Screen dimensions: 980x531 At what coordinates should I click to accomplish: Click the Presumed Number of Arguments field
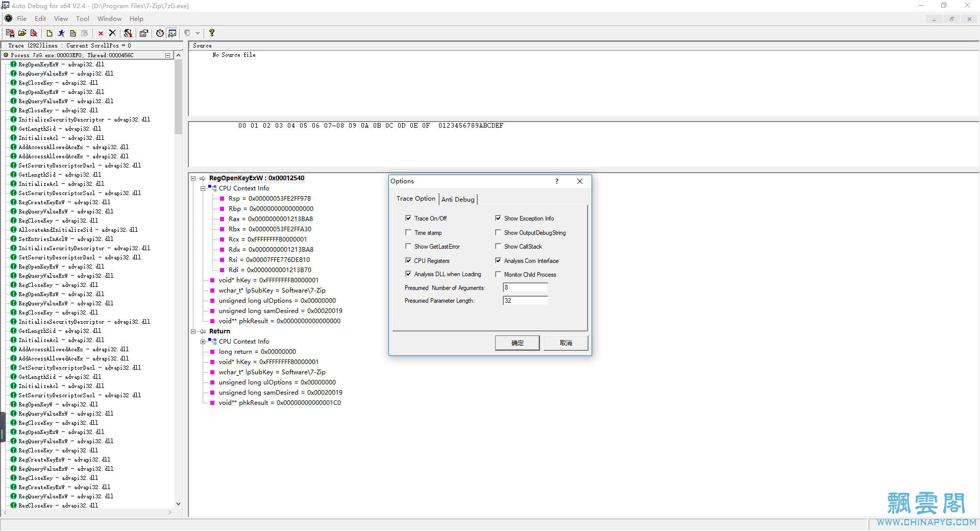click(x=525, y=287)
